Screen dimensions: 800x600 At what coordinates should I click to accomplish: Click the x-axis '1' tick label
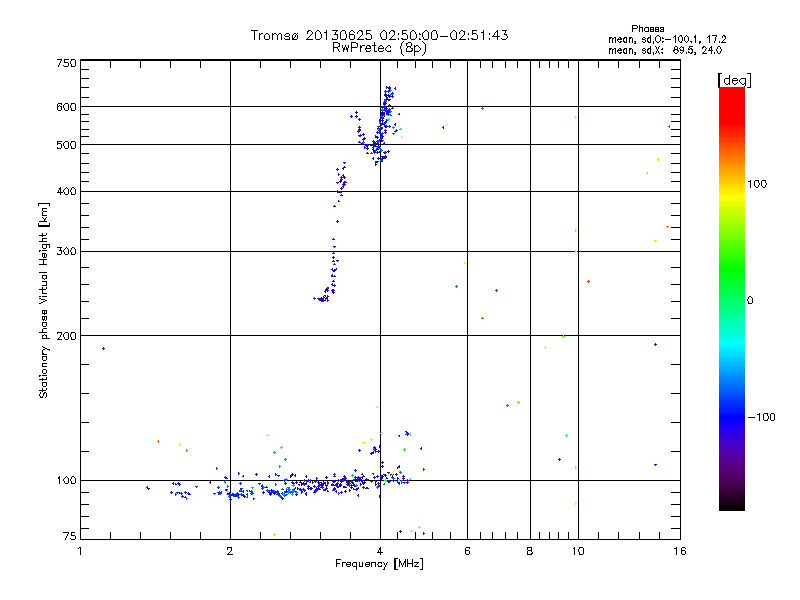[x=80, y=551]
